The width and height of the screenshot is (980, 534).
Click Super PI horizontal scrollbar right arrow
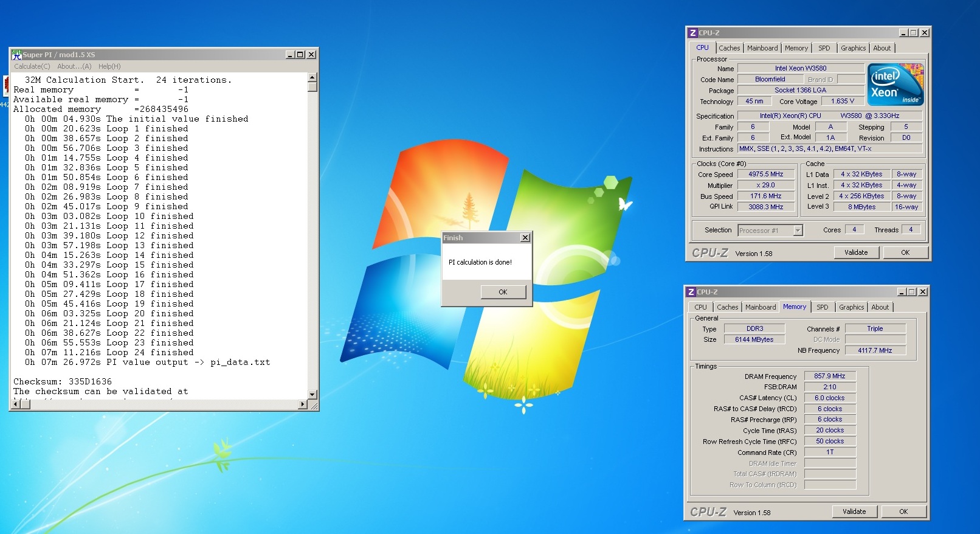coord(303,404)
